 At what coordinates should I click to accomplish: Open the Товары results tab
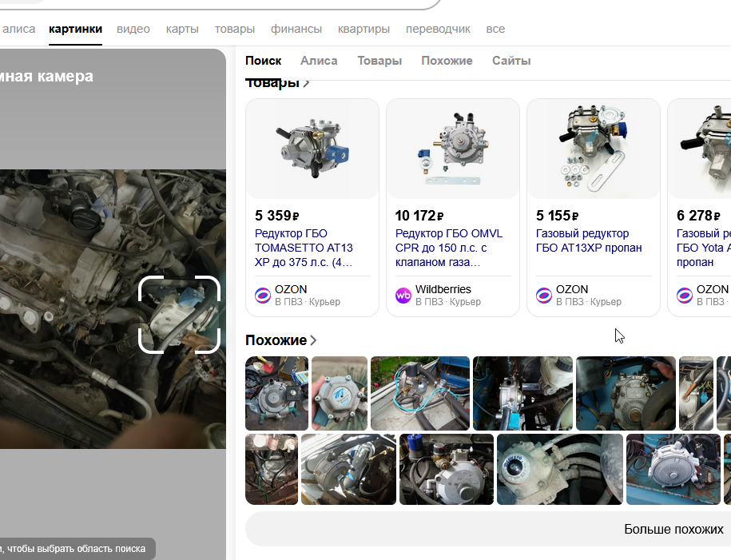point(379,61)
